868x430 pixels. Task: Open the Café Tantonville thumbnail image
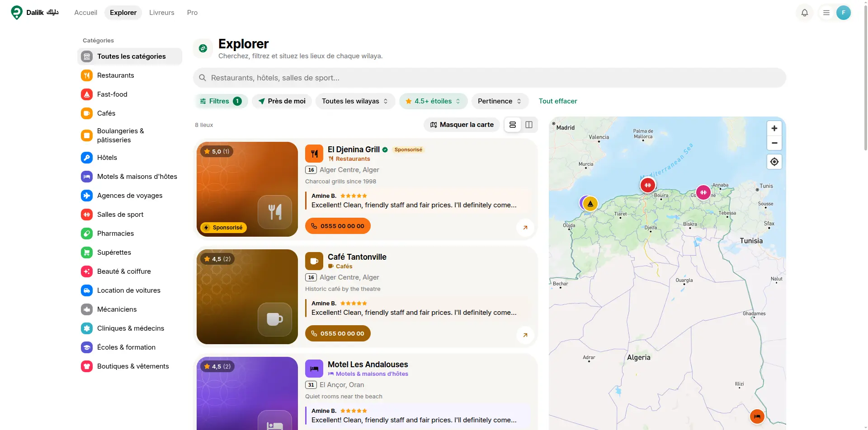247,297
